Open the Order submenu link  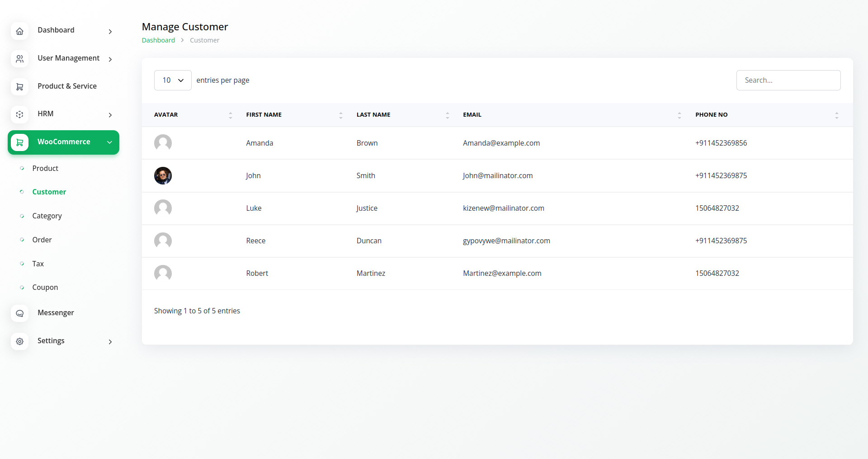click(x=42, y=240)
